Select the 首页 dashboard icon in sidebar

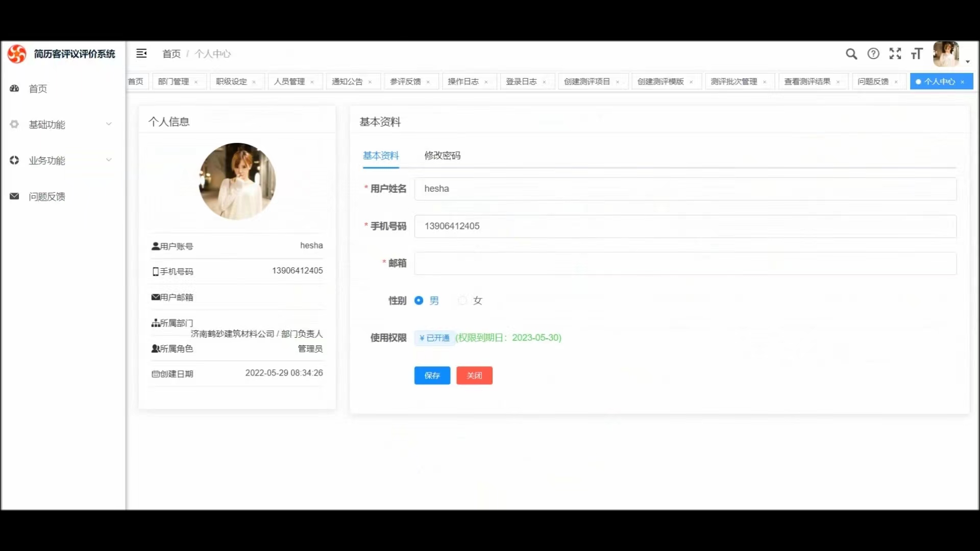[15, 88]
